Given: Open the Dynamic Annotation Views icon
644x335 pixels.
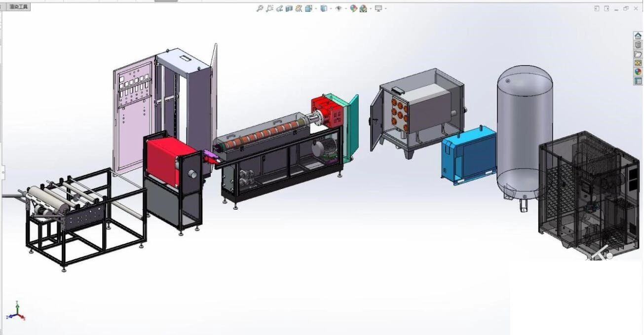Looking at the screenshot, I should coord(299,8).
